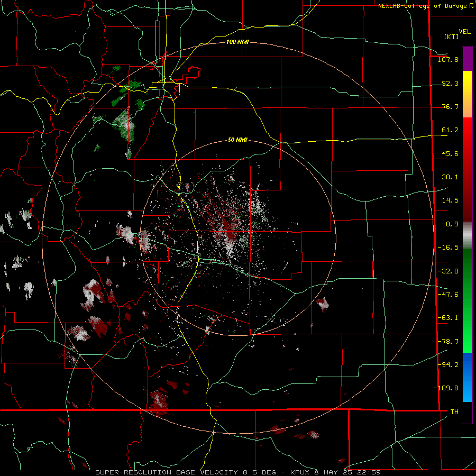Image resolution: width=476 pixels, height=476 pixels.
Task: Click the 76.7 legend value
Action: click(x=450, y=106)
